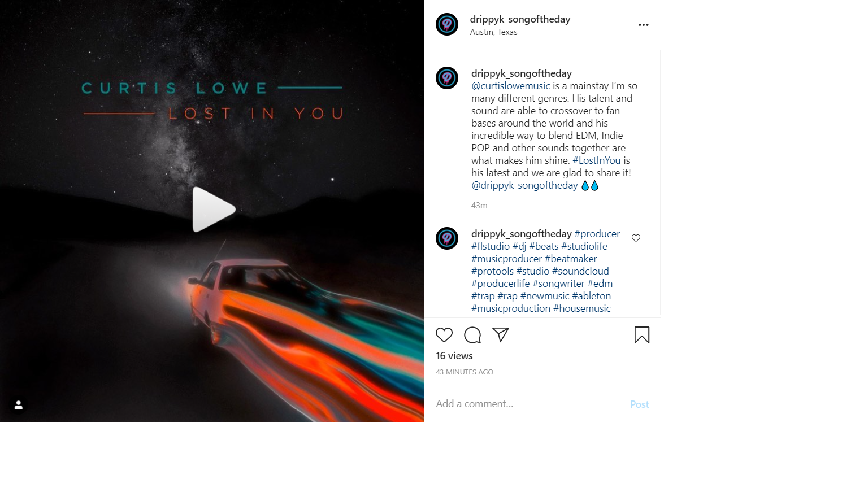Click the Austin, Texas location link
Viewport: 868px width, 488px height.
point(493,32)
